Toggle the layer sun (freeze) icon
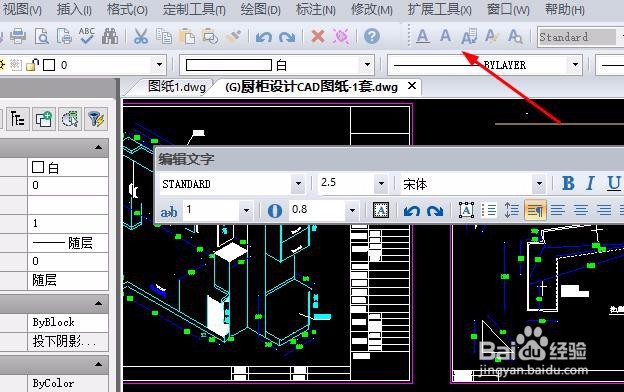The height and width of the screenshot is (392, 624). [2, 64]
